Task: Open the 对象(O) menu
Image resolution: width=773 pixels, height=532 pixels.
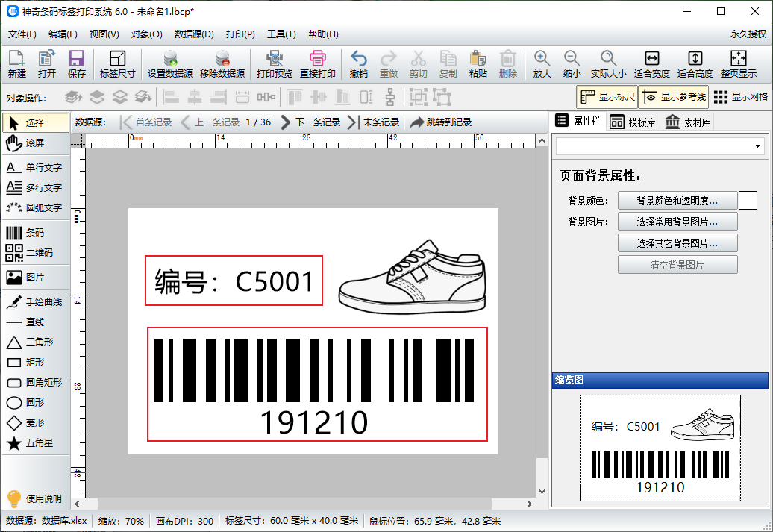Action: click(146, 34)
